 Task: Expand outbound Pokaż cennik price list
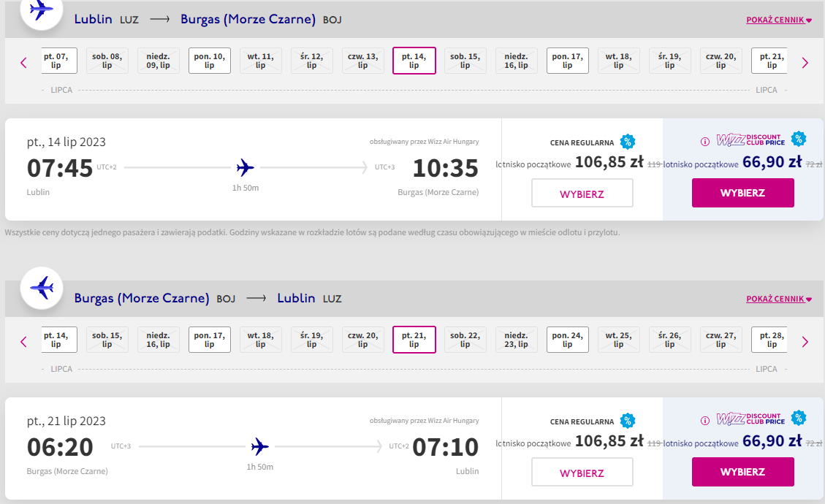click(x=779, y=20)
